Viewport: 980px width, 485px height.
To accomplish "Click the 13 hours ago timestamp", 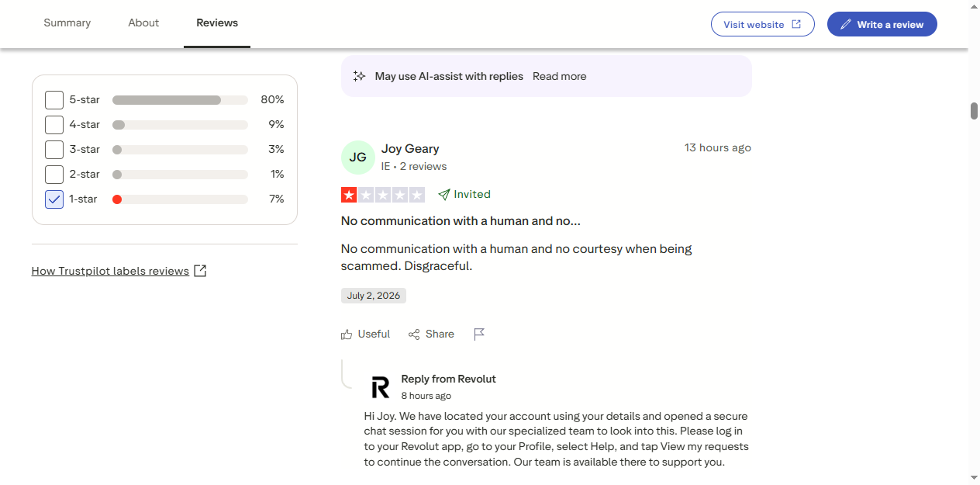I will (717, 147).
